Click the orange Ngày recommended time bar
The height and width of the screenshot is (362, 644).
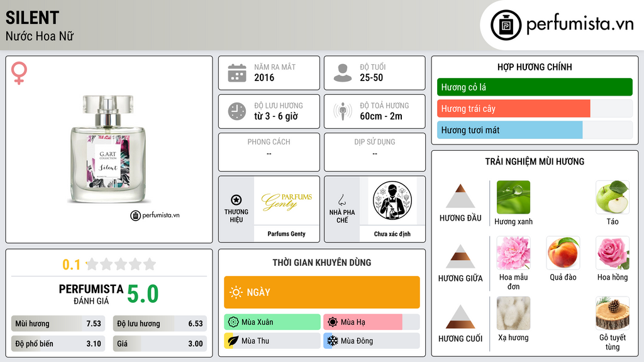[x=322, y=292]
